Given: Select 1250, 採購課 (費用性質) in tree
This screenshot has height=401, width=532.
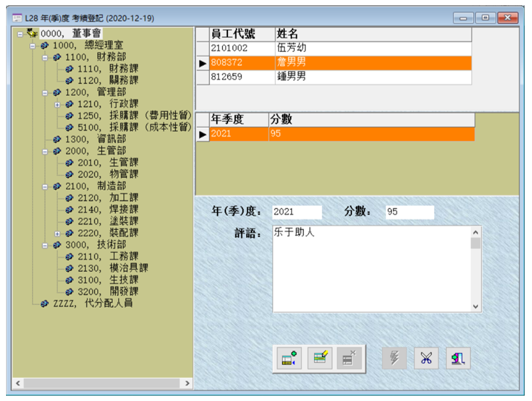Looking at the screenshot, I should (x=135, y=116).
